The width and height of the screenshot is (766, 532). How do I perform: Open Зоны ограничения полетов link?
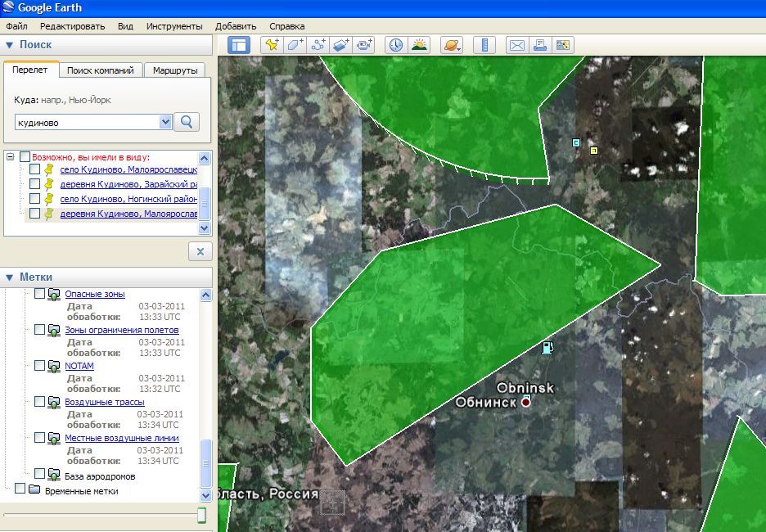click(122, 330)
